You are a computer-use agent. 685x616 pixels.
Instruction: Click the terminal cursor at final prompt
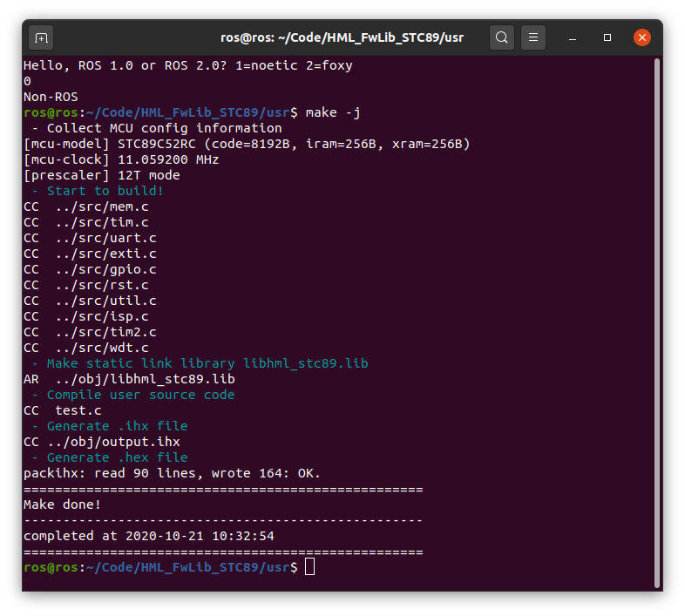[x=309, y=567]
